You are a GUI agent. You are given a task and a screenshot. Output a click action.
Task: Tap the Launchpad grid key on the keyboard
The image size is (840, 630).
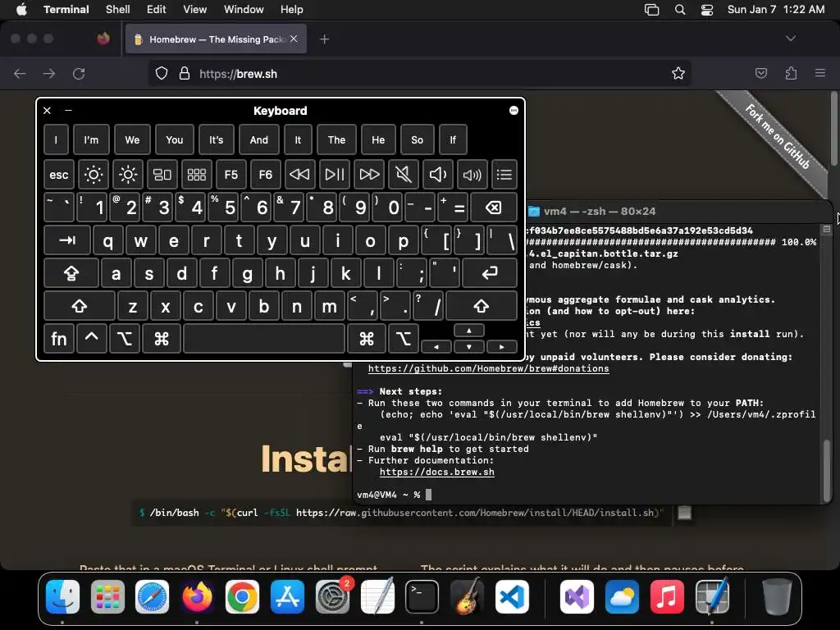tap(197, 175)
